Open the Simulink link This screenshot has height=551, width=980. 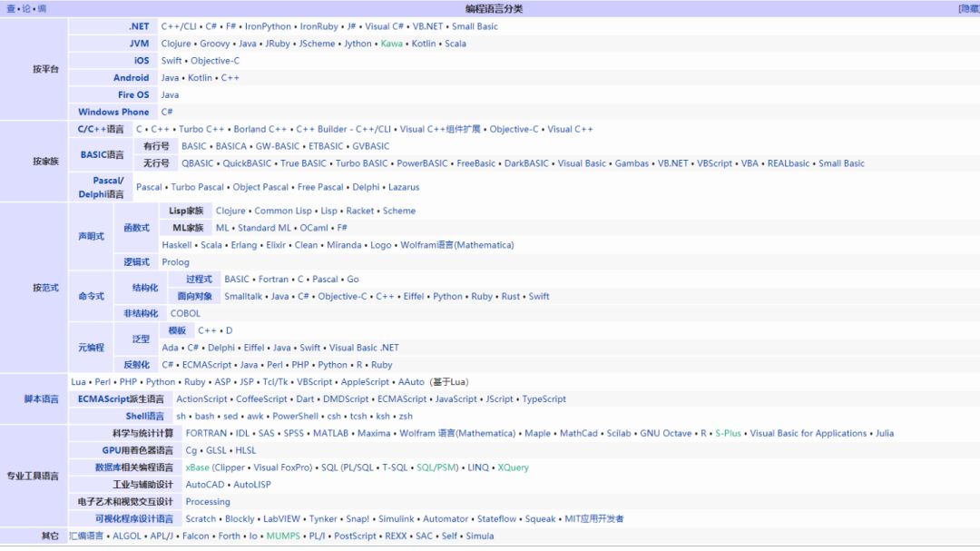pyautogui.click(x=397, y=519)
